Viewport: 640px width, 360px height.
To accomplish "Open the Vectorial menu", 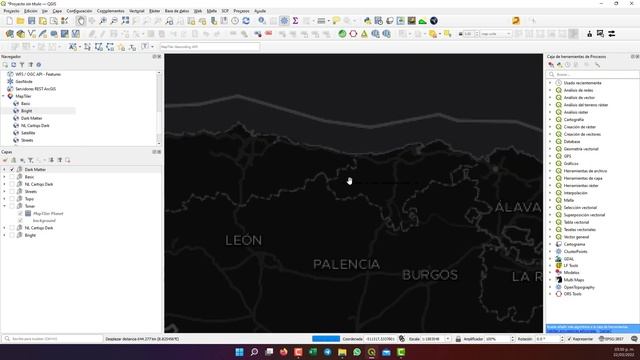I will pyautogui.click(x=137, y=11).
